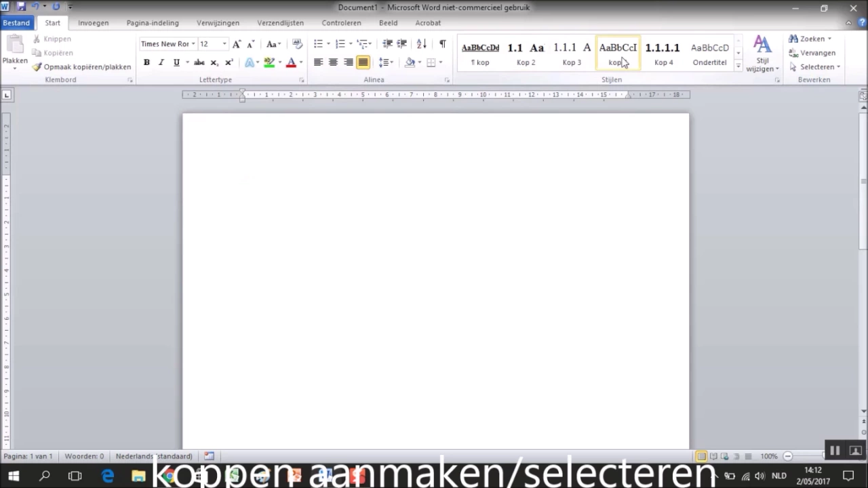Open borders button
This screenshot has width=868, height=488.
[x=431, y=62]
